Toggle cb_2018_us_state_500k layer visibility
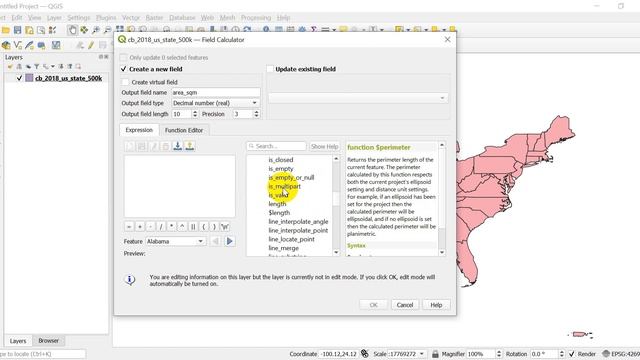 (x=19, y=78)
